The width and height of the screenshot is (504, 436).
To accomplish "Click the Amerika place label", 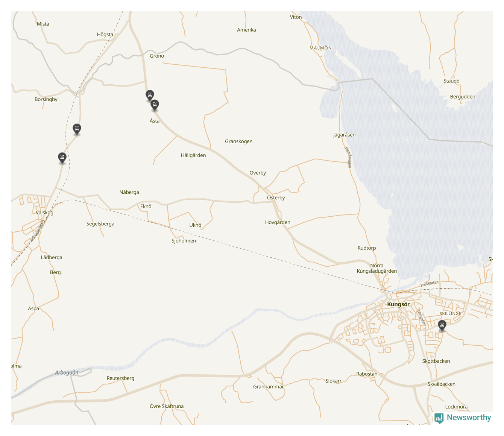I will point(246,30).
